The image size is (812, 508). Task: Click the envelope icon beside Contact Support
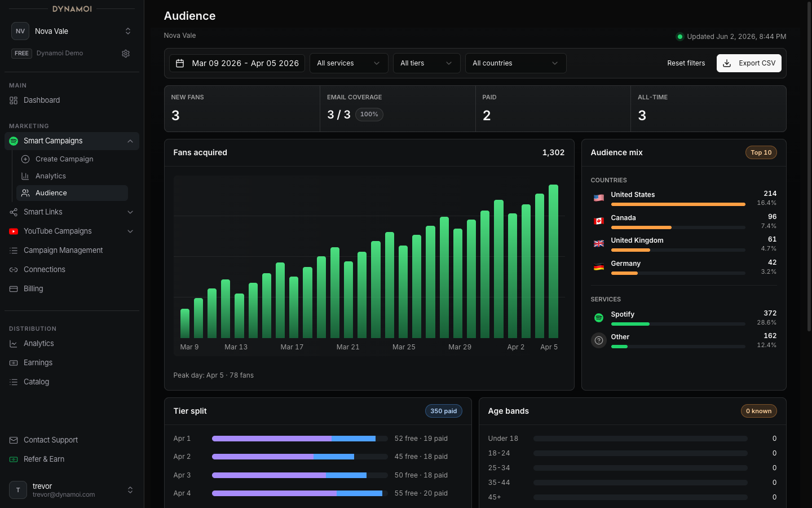point(14,440)
